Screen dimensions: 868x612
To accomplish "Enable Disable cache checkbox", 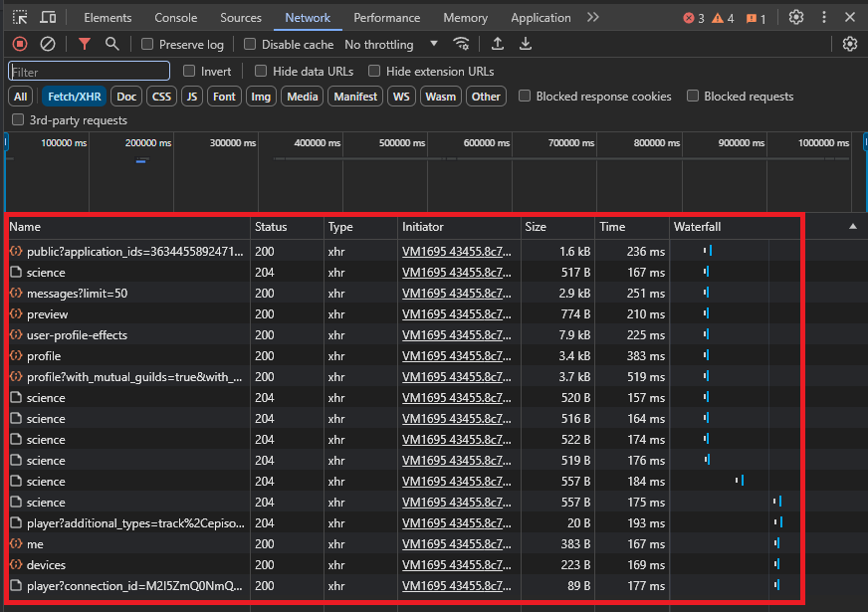I will pyautogui.click(x=250, y=44).
